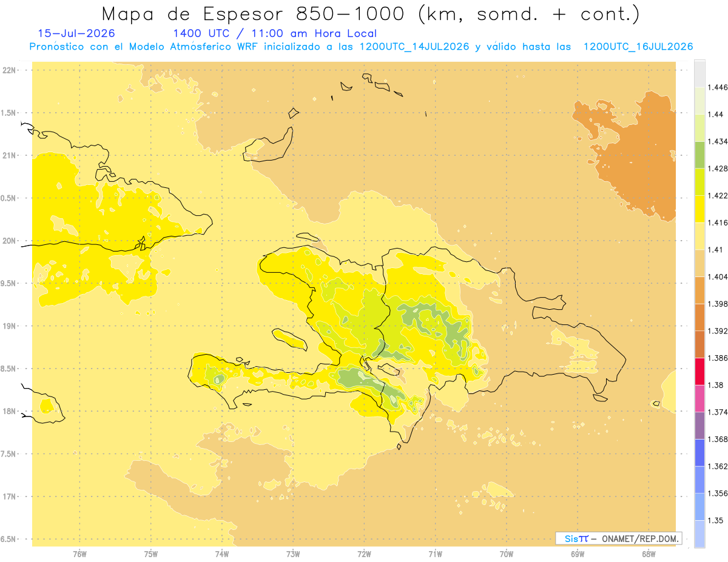Image resolution: width=728 pixels, height=562 pixels.
Task: Click the red colorbar band between 1.38 and 1.386
Action: coord(699,371)
